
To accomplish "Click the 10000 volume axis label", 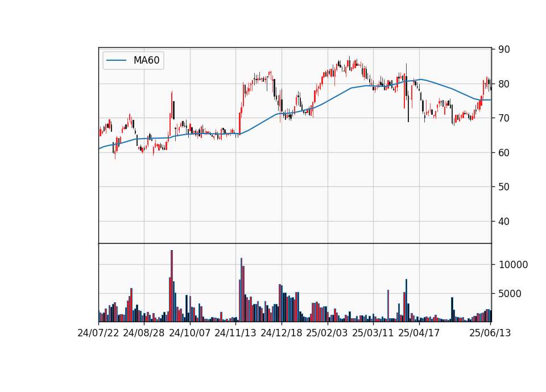I will pyautogui.click(x=513, y=265).
